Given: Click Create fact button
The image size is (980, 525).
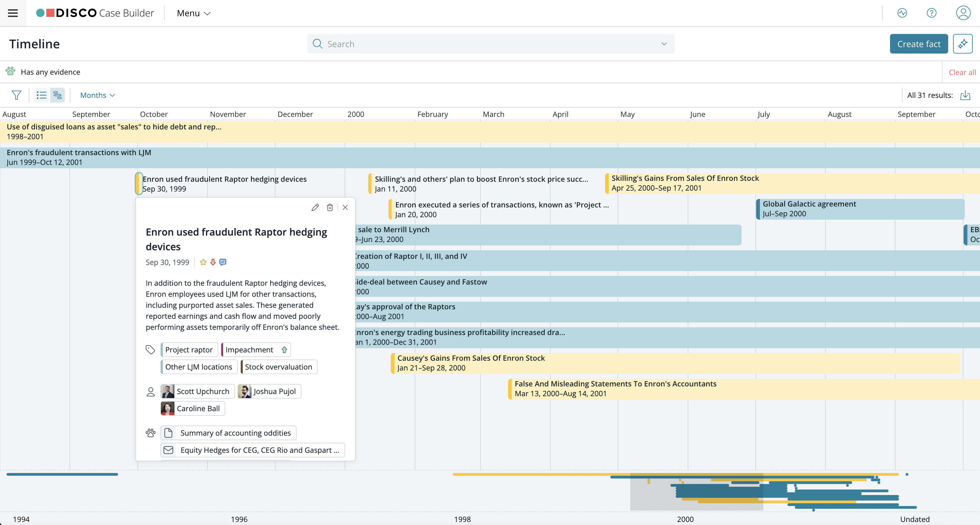Looking at the screenshot, I should pos(919,44).
